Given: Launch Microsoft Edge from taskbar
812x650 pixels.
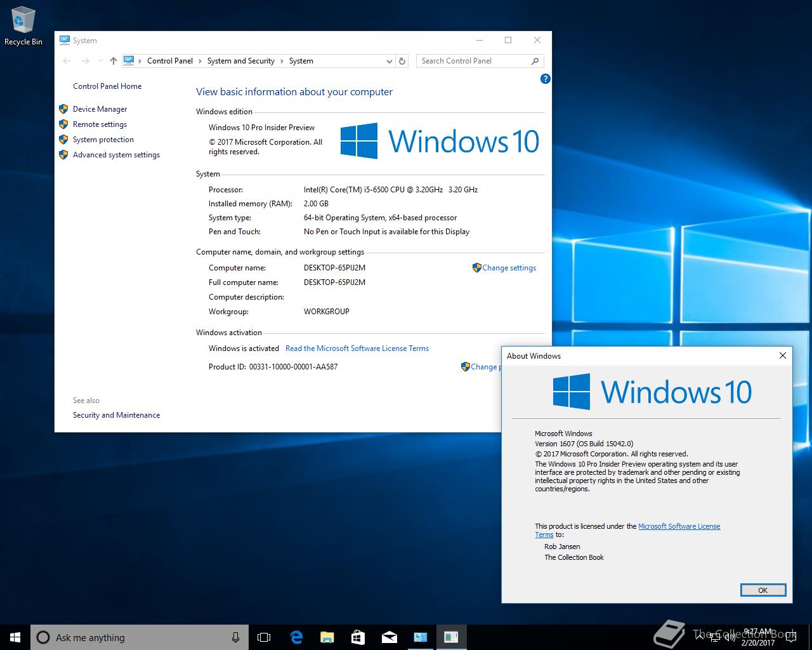Looking at the screenshot, I should [296, 637].
